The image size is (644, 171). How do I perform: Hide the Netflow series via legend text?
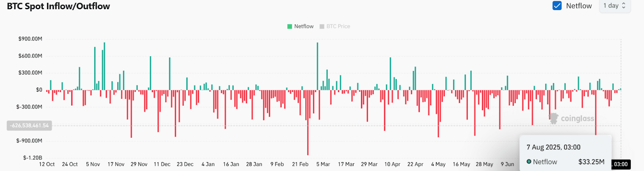303,26
